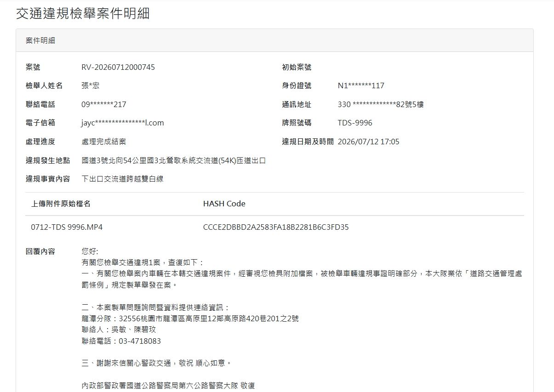Click the HASH Code column header

click(224, 204)
